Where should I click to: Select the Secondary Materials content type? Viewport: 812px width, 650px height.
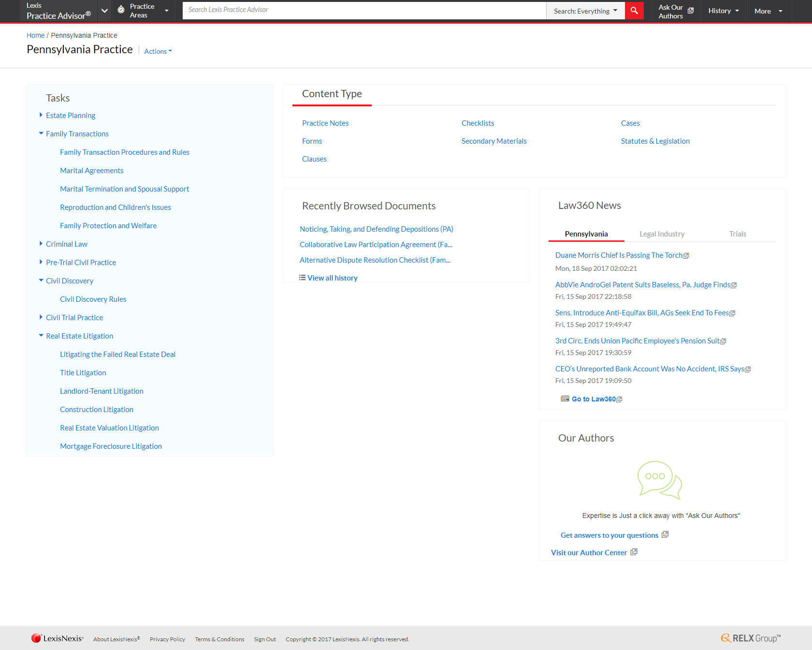(494, 141)
